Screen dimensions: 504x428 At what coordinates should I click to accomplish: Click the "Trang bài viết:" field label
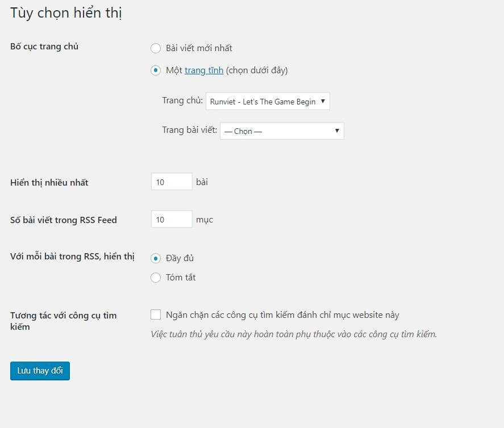pos(189,131)
